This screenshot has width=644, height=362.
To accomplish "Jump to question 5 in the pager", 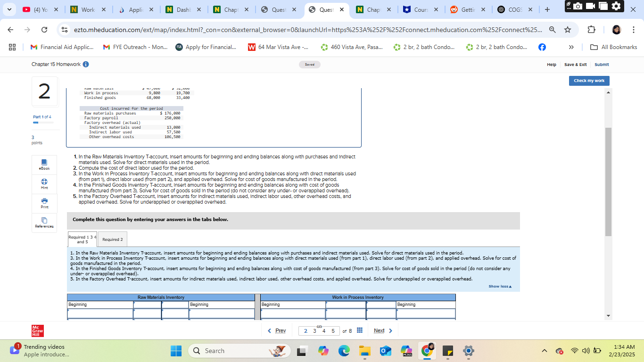I will click(x=333, y=331).
